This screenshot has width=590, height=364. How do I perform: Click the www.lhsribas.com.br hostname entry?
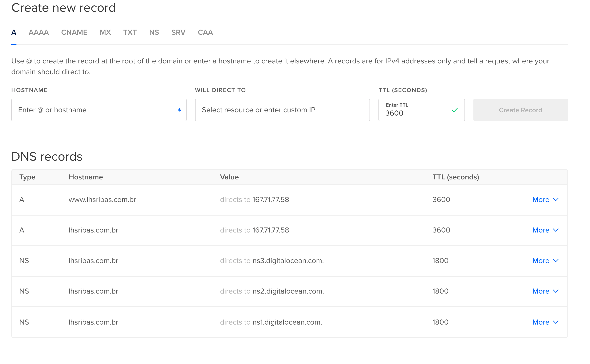pyautogui.click(x=102, y=200)
